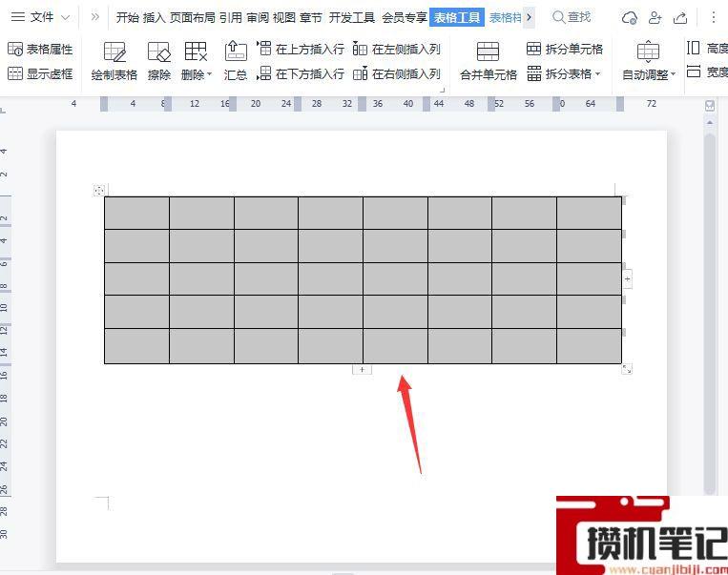Switch to the 审阅 tab
The image size is (728, 575).
coord(258,17)
